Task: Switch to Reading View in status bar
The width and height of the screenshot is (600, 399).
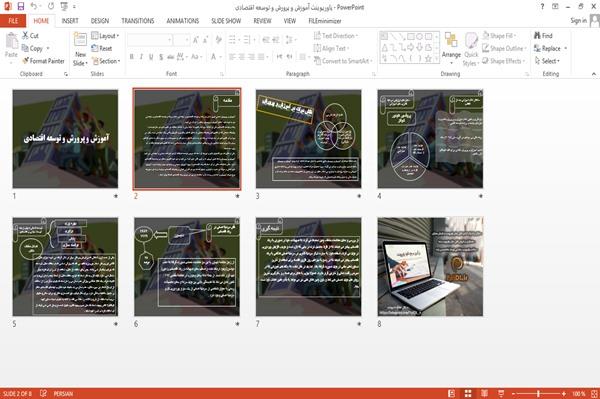Action: 484,393
